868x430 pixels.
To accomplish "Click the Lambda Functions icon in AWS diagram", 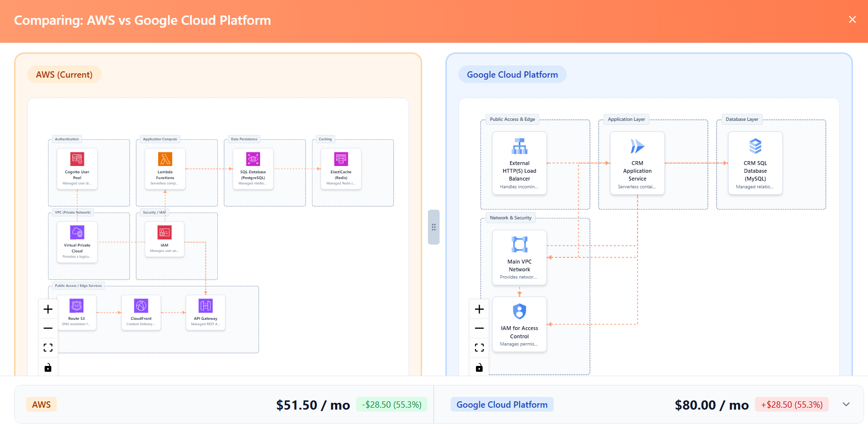I will [165, 159].
